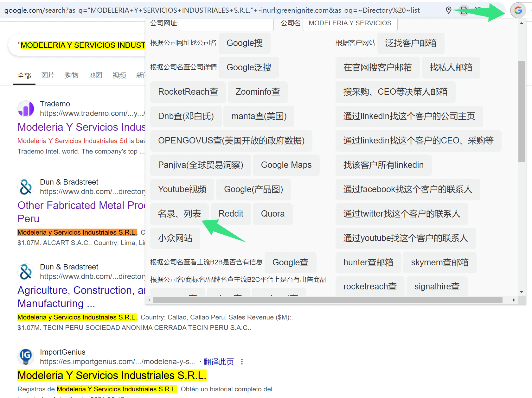Screen dimensions: 532x398
Task: Click 通过linkedin找这个客户的公司主页 button
Action: 409,116
